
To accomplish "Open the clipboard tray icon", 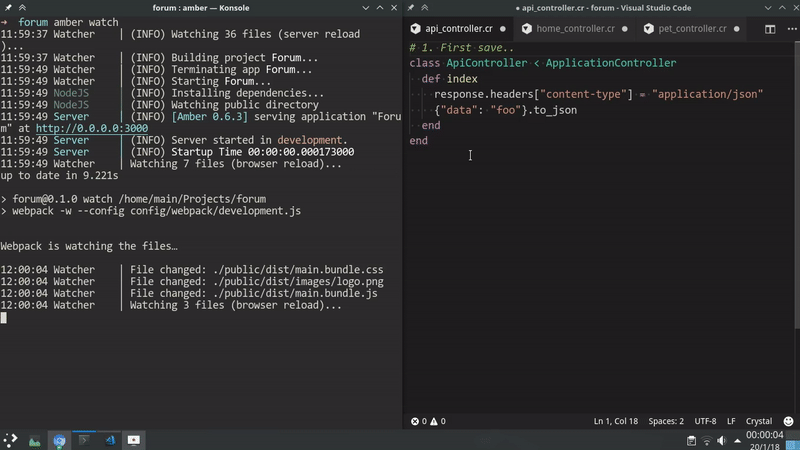I will click(691, 441).
